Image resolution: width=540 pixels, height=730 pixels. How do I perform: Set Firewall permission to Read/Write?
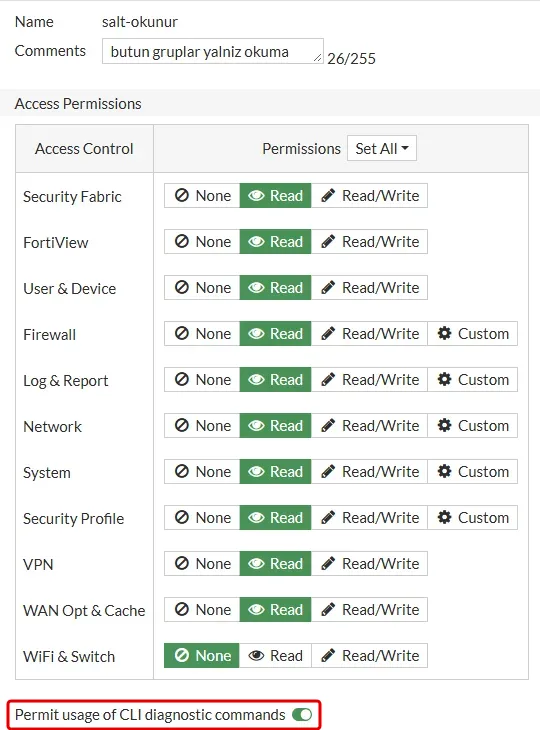pos(370,333)
